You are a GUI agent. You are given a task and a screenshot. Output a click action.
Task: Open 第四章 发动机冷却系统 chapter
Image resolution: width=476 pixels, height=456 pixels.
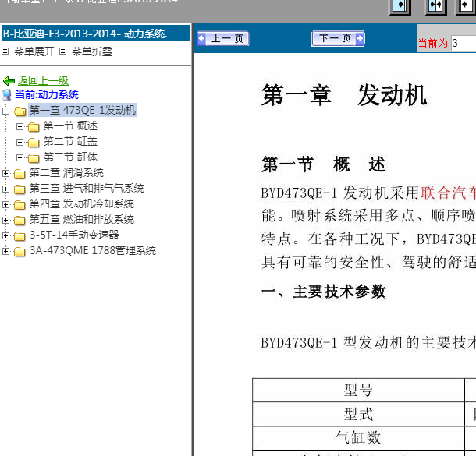[x=82, y=203]
